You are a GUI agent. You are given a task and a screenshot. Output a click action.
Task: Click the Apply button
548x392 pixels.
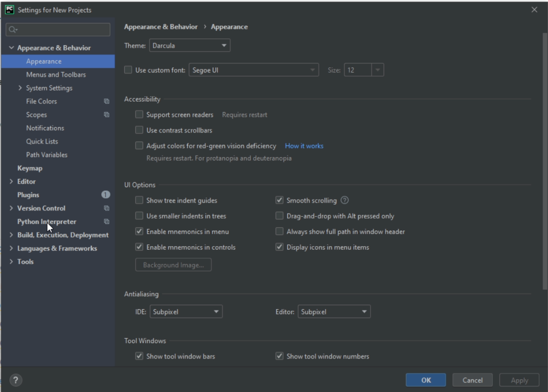(519, 380)
